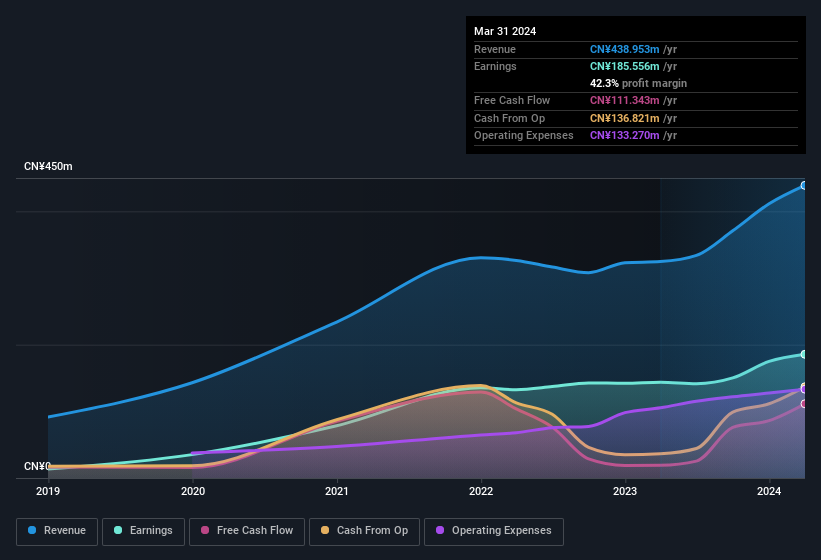The height and width of the screenshot is (560, 821).
Task: Click the Revenue value CN¥438.953m in tooltip
Action: point(625,49)
